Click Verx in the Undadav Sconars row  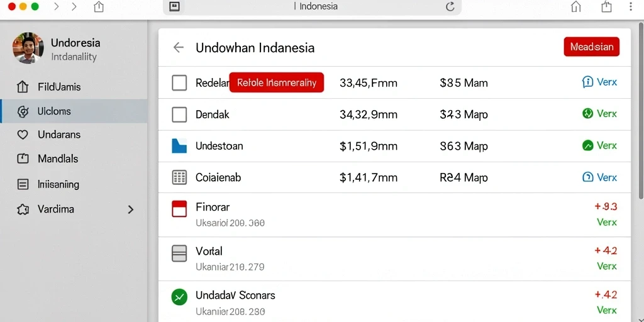[x=607, y=309]
